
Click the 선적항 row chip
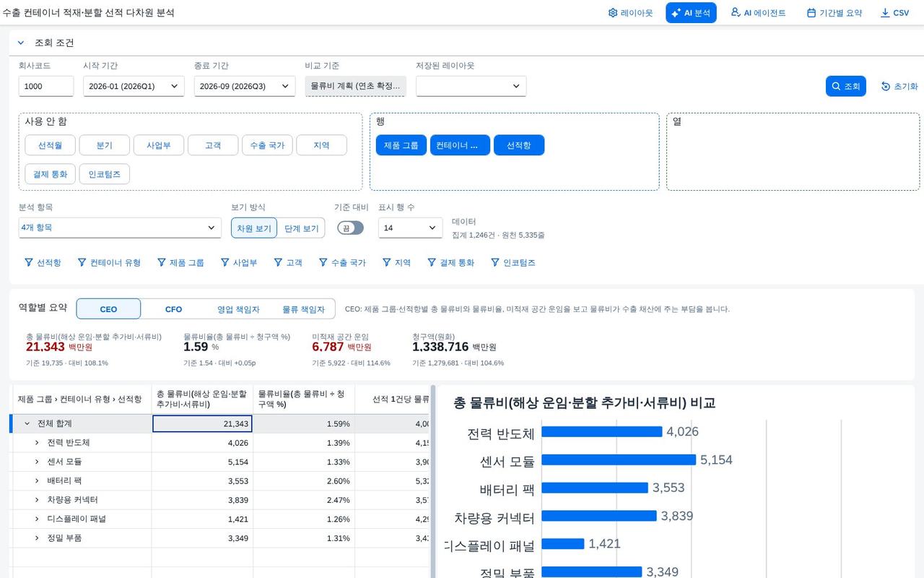[x=519, y=145]
